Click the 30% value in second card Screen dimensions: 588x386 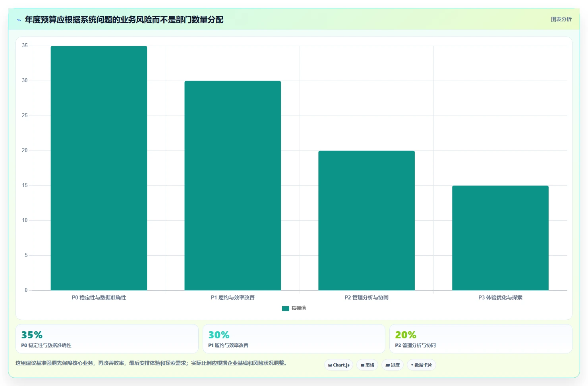(x=219, y=335)
